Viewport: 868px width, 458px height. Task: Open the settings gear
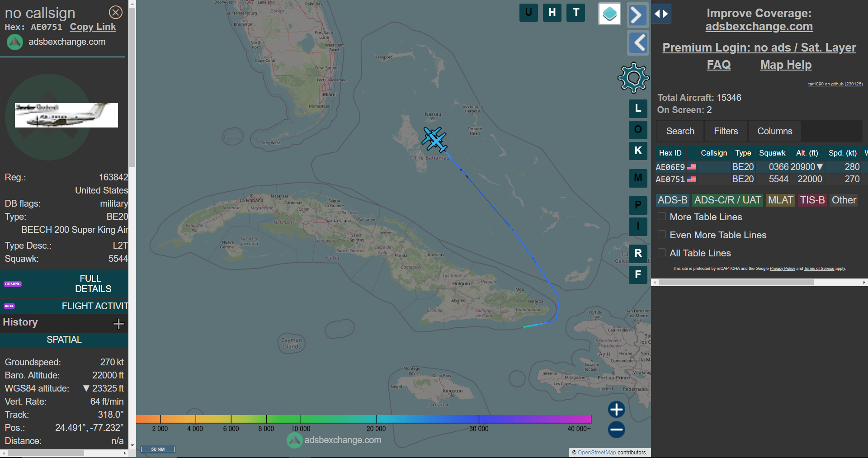633,78
